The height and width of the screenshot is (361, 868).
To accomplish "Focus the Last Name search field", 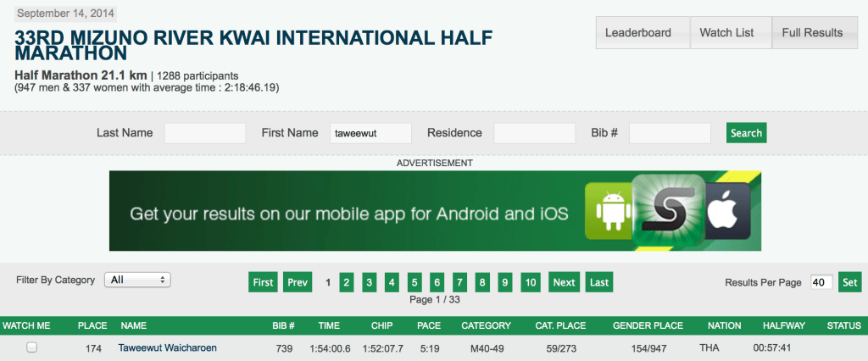I will click(204, 133).
